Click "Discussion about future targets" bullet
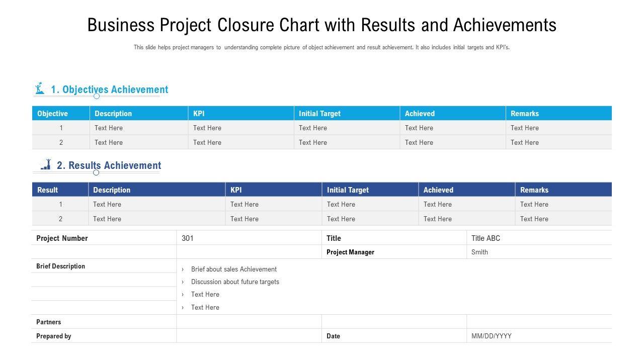The width and height of the screenshot is (644, 362). [235, 282]
